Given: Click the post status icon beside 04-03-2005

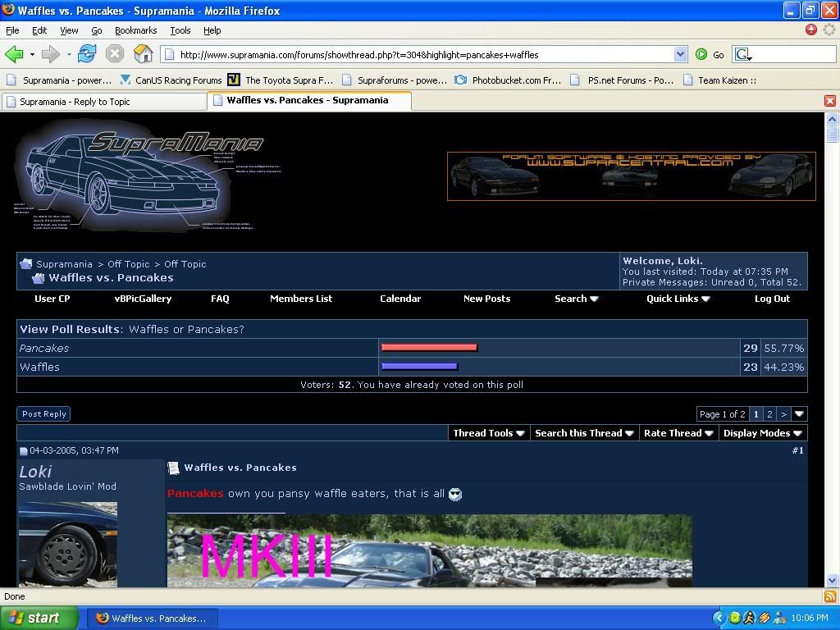Looking at the screenshot, I should pyautogui.click(x=23, y=451).
